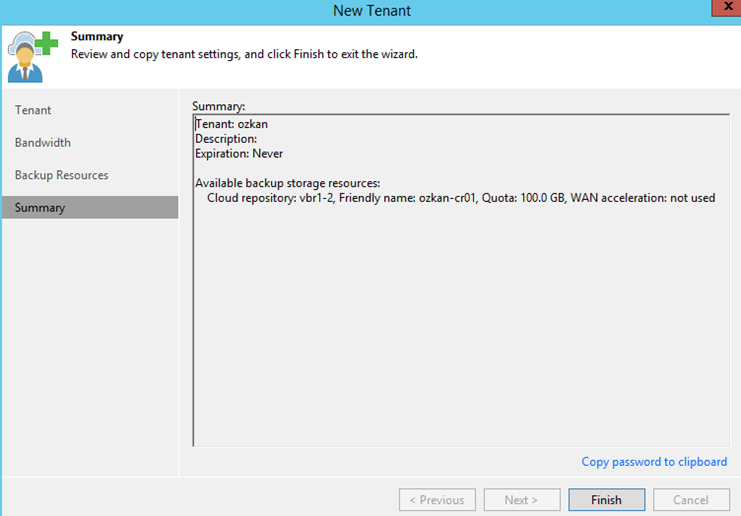The image size is (741, 516).
Task: Switch to Backup Resources step
Action: [x=61, y=175]
